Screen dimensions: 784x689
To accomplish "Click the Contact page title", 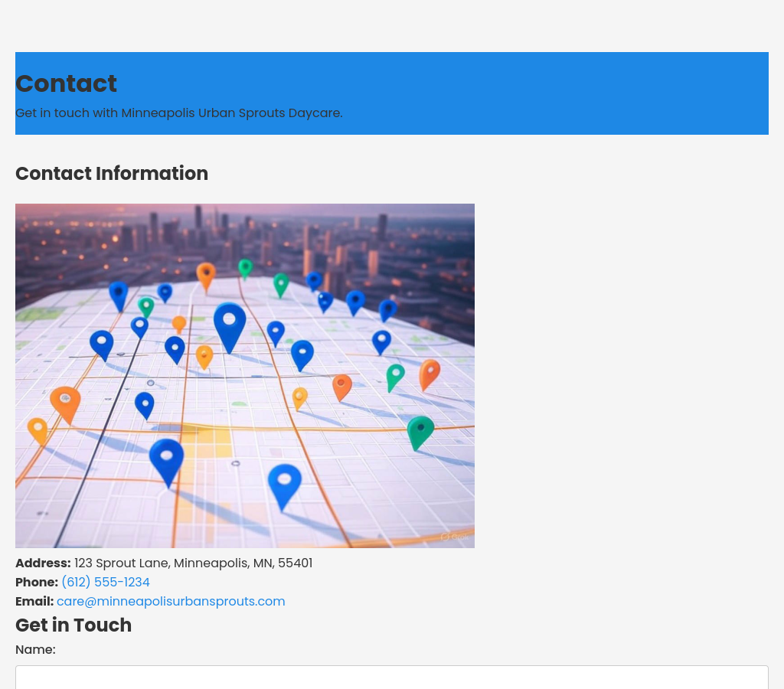I will pos(66,83).
